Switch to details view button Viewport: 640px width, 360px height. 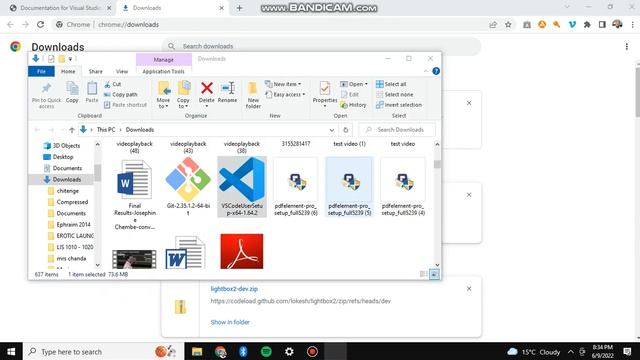point(424,274)
